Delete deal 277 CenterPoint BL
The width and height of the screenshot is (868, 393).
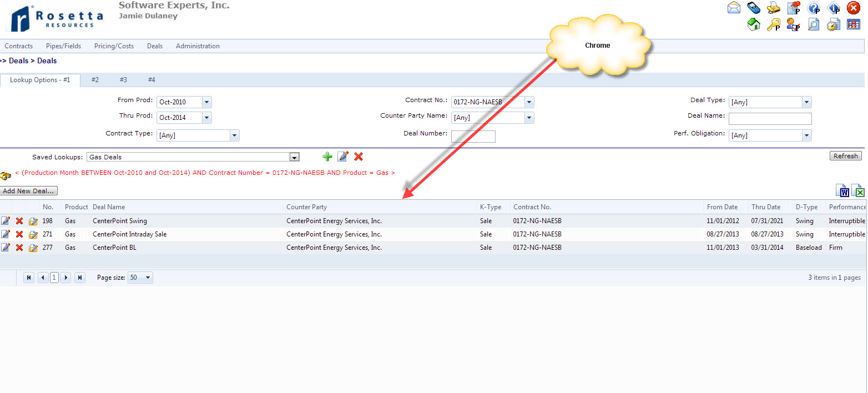point(19,248)
